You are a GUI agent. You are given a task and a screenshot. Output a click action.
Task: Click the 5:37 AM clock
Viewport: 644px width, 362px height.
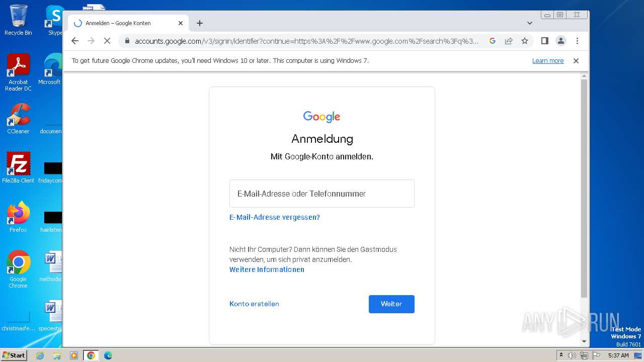618,355
